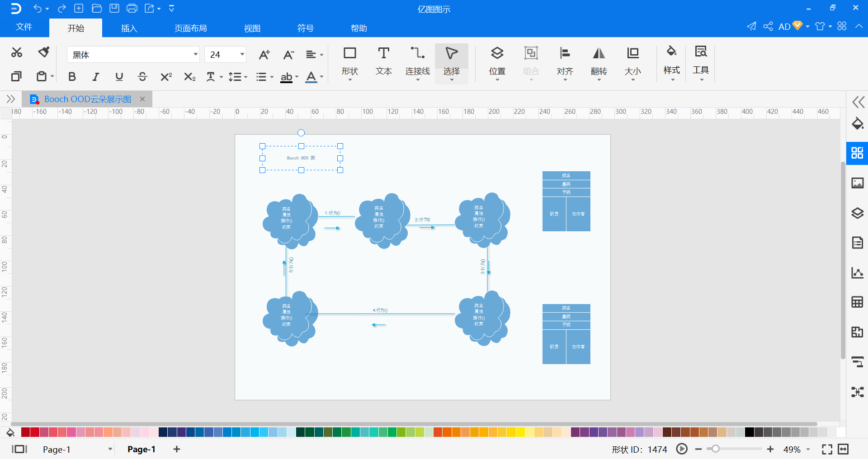Click the Paste clipboard icon
Viewport: 868px width, 459px height.
point(42,76)
